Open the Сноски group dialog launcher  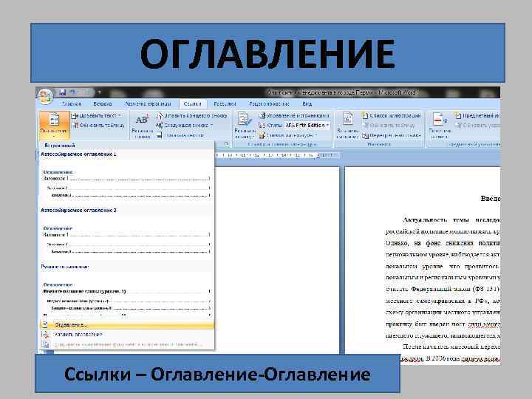coord(227,144)
